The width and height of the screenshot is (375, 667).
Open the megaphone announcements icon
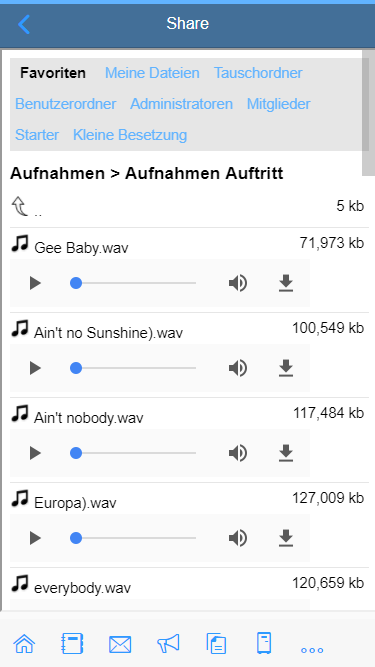click(x=168, y=643)
